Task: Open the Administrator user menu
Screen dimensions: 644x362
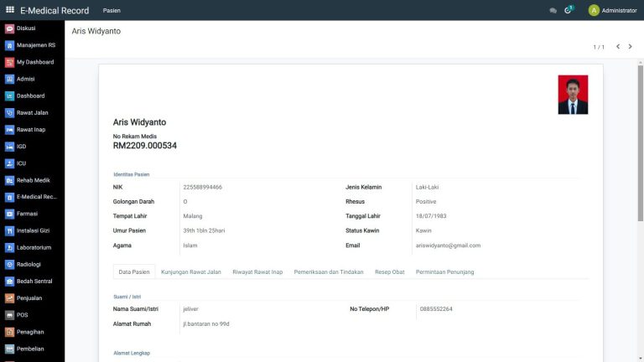Action: [612, 10]
